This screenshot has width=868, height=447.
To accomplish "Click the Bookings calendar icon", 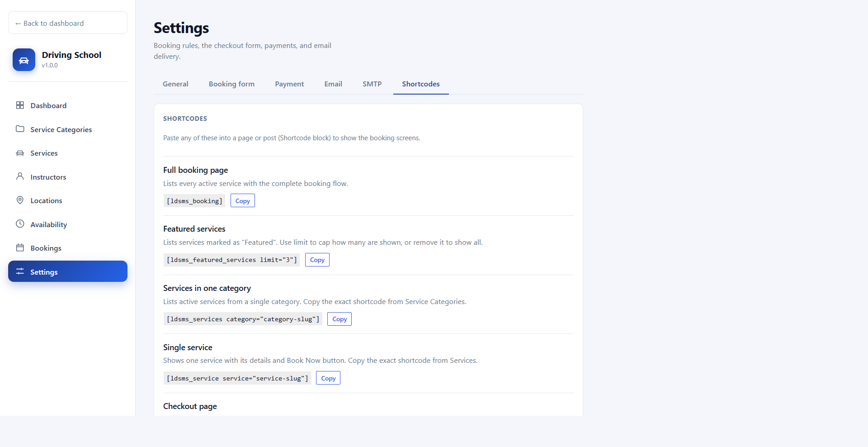I will coord(20,248).
